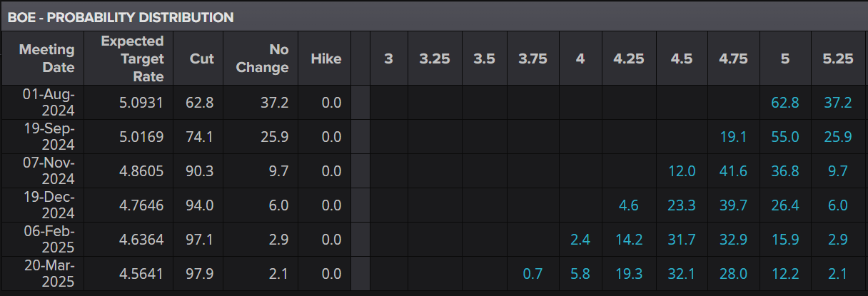
Task: Select the 5.25 rate column header
Action: tap(838, 58)
